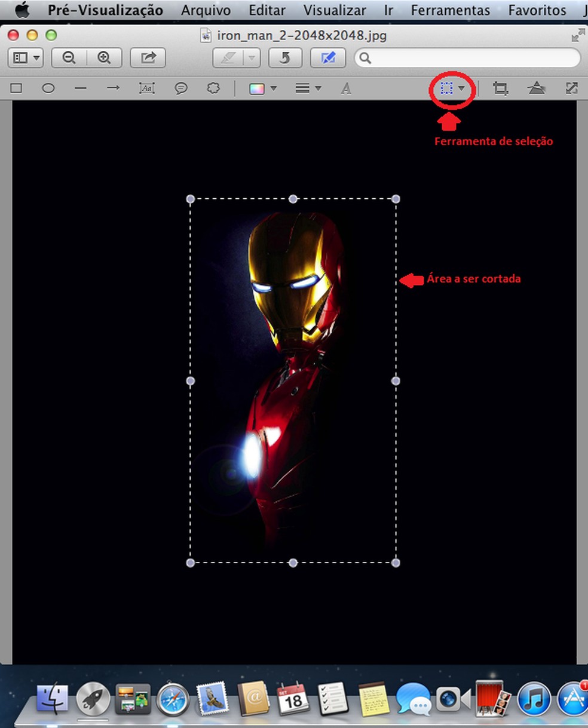Screen dimensions: 588x728
Task: Open the Pré-Visualização menu
Action: tap(105, 10)
